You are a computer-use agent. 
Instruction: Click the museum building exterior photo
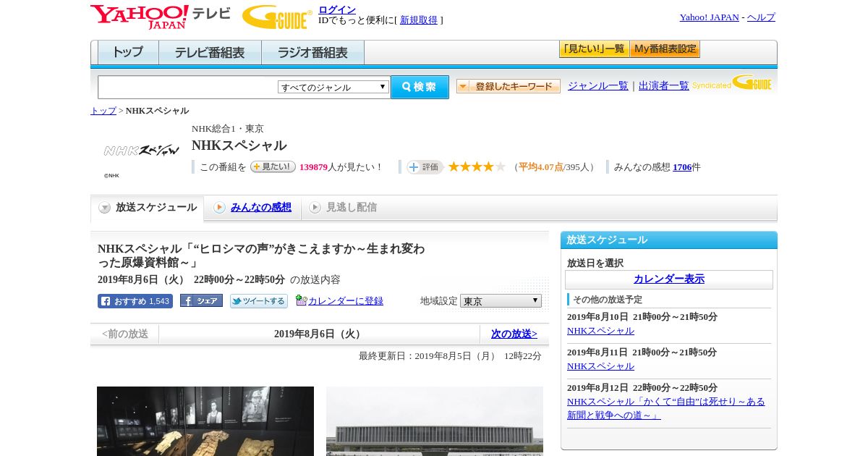tap(435, 421)
